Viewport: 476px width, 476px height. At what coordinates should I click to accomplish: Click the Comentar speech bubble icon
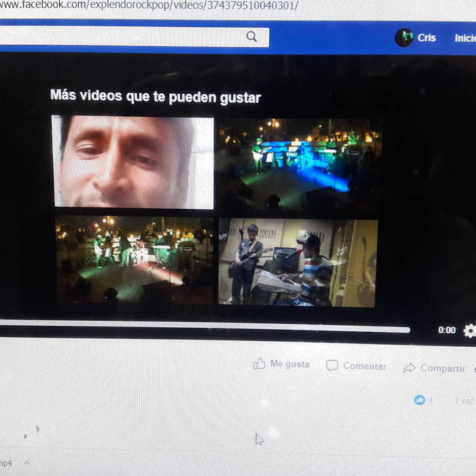click(332, 366)
